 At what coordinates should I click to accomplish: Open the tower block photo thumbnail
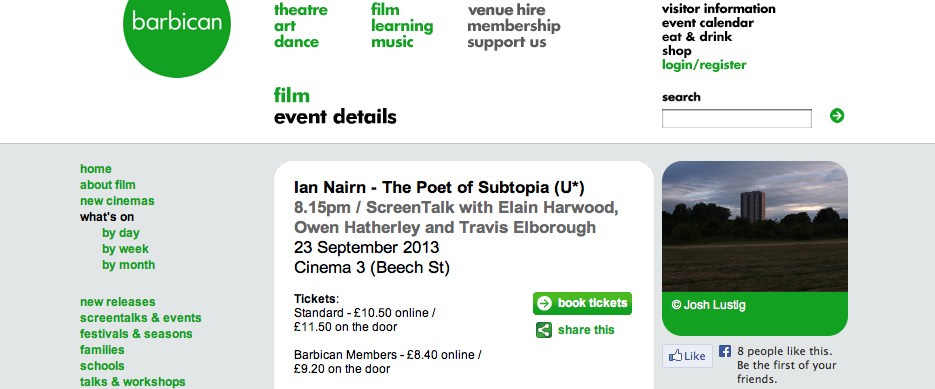pyautogui.click(x=754, y=227)
